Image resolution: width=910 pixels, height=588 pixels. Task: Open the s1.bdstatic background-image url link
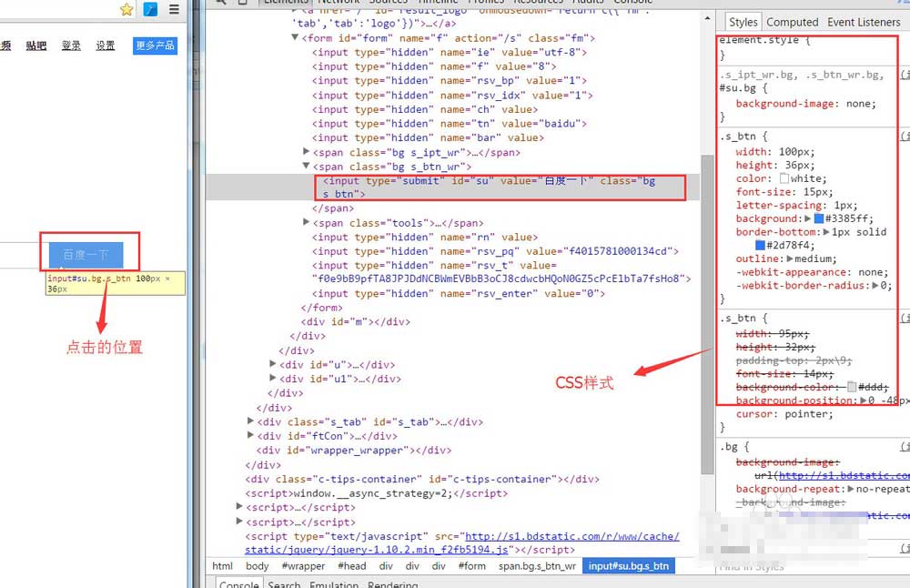pos(844,475)
